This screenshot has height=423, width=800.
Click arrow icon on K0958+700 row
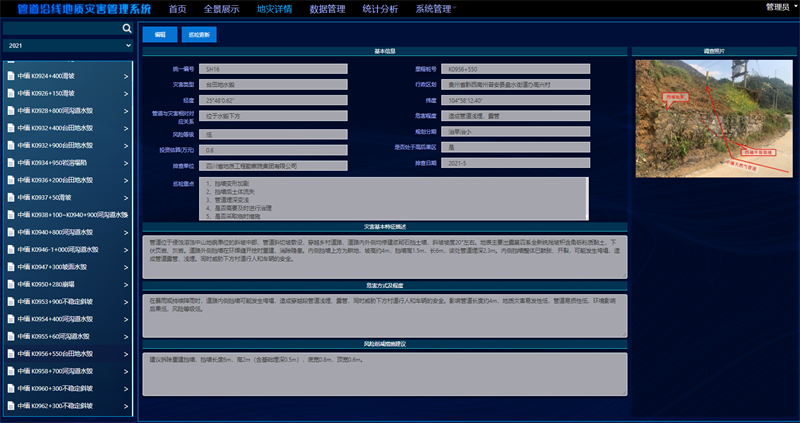click(125, 371)
